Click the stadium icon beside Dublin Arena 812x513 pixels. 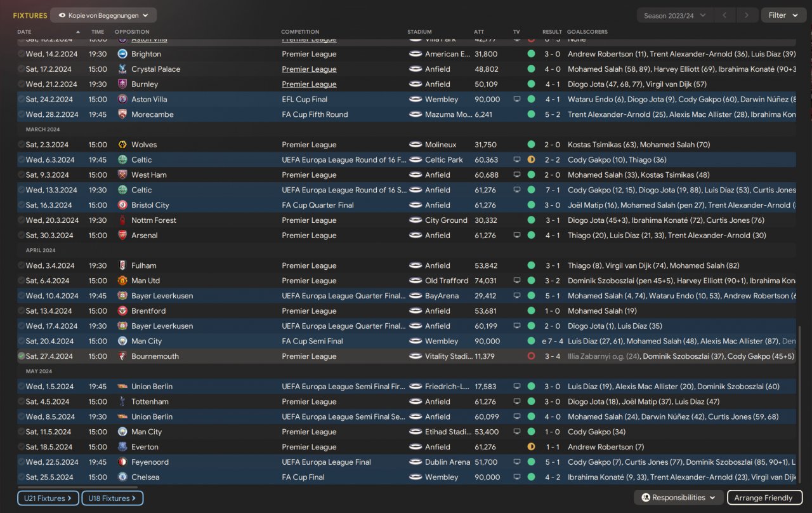click(x=416, y=462)
